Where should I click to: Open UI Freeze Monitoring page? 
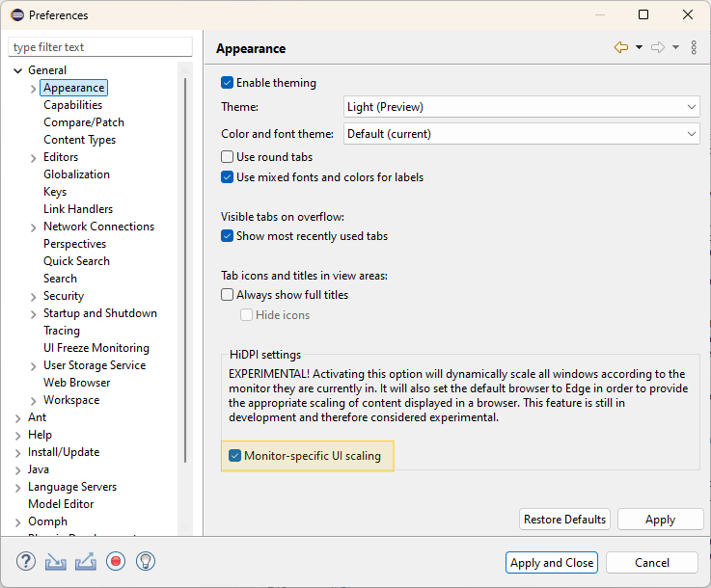tap(96, 348)
